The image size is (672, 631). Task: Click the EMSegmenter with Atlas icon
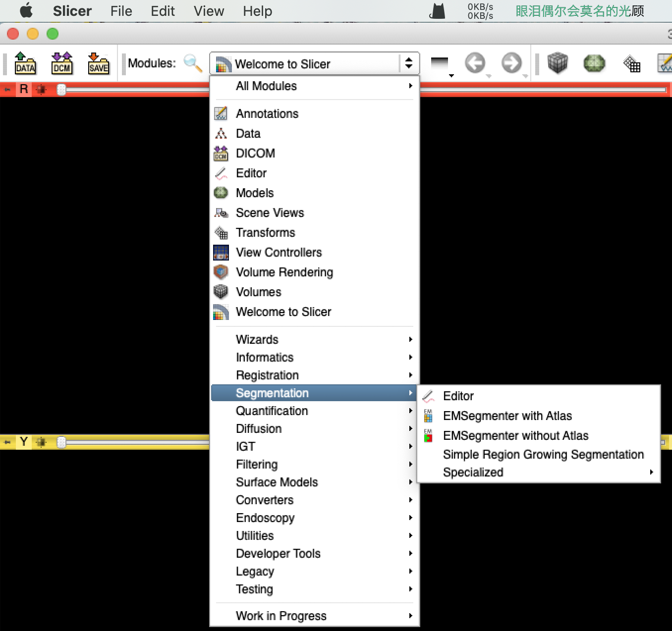point(428,416)
